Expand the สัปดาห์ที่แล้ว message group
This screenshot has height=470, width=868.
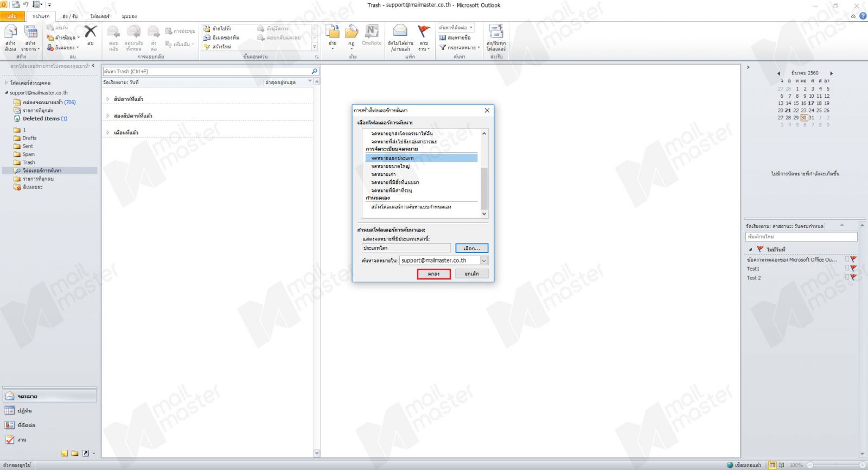(x=108, y=99)
